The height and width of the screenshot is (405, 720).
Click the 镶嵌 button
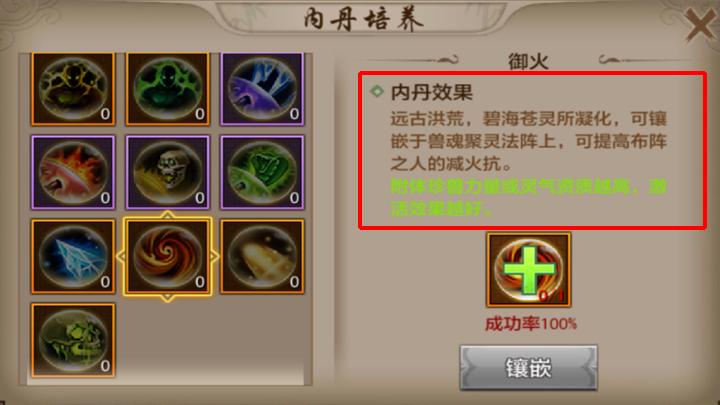click(x=529, y=368)
